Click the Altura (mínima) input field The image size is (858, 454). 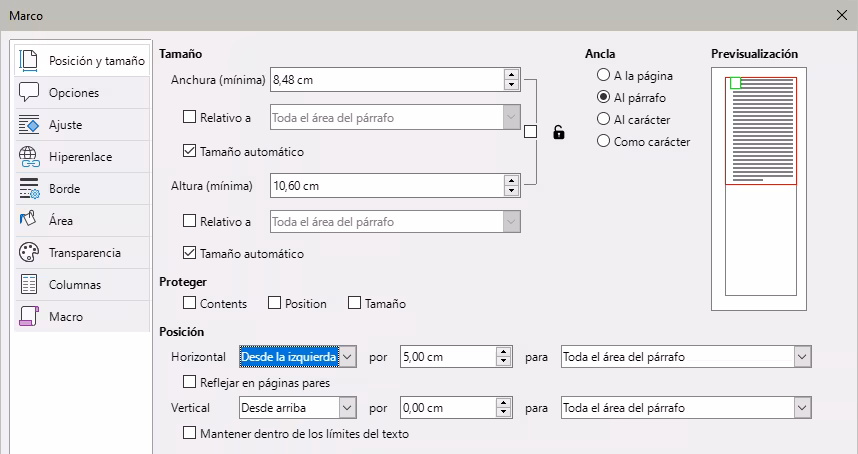385,186
